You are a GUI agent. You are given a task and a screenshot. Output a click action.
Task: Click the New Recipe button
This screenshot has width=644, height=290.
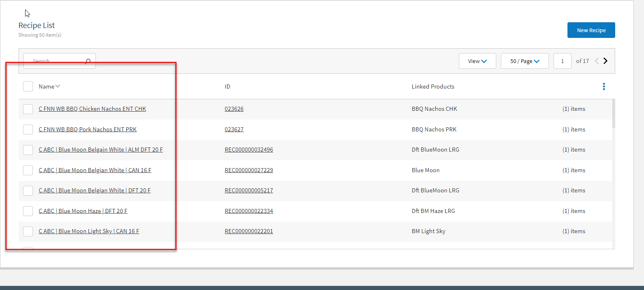coord(591,30)
